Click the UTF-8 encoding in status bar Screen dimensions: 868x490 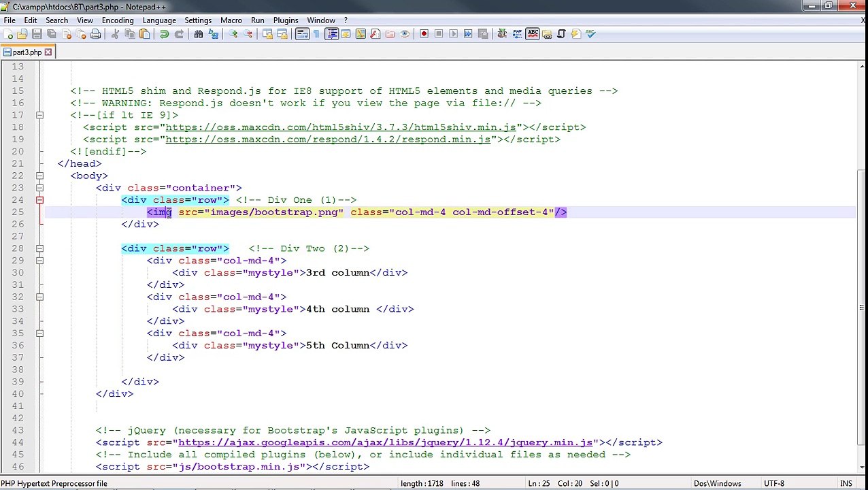(774, 484)
